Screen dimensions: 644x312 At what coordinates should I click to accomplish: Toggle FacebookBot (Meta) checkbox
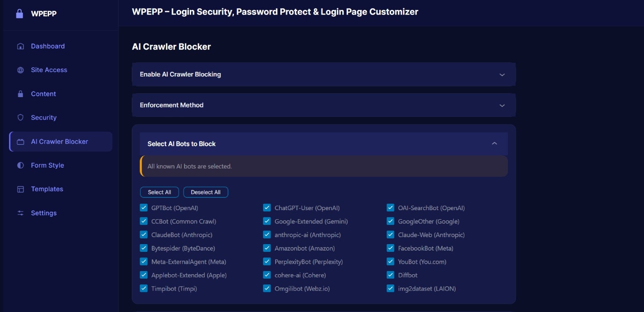pyautogui.click(x=390, y=248)
